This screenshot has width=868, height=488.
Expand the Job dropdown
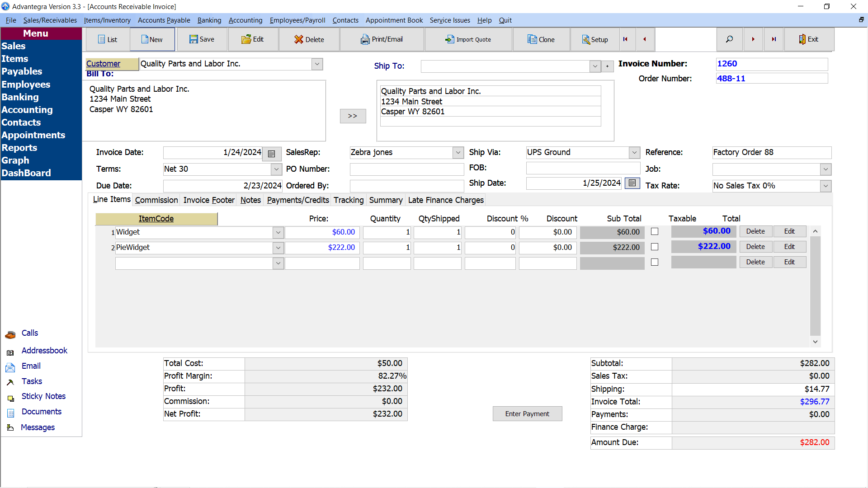tap(826, 169)
